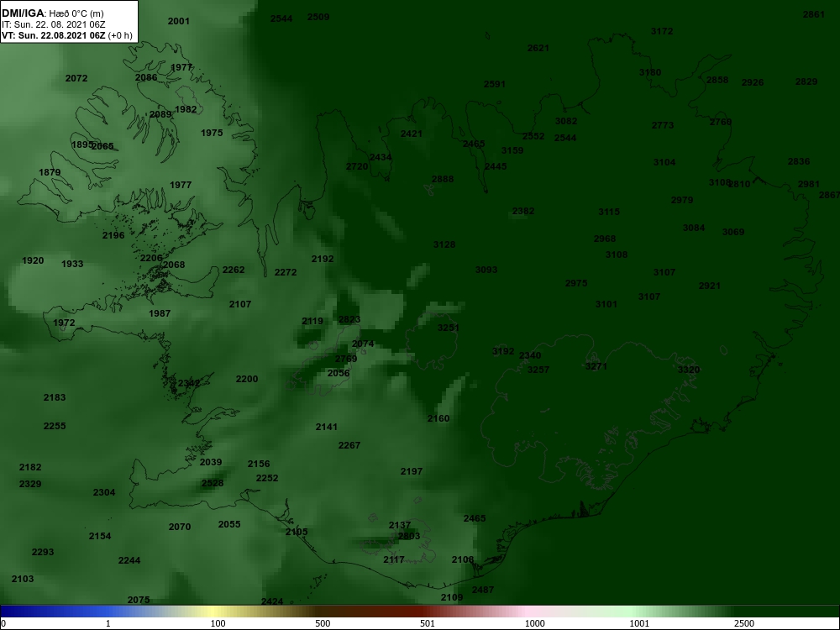Click the value 2293 on the map

(x=43, y=553)
